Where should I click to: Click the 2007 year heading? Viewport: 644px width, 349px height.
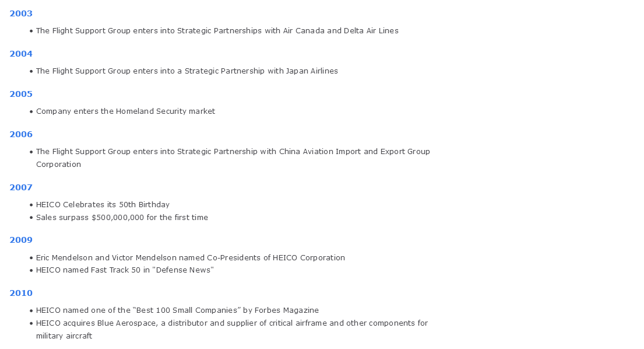(x=21, y=187)
